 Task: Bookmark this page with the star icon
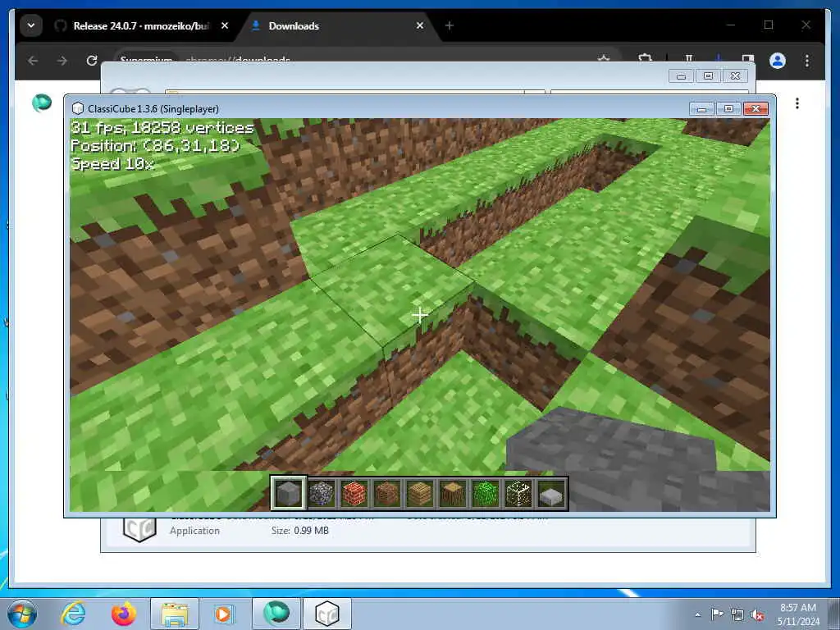(x=604, y=58)
